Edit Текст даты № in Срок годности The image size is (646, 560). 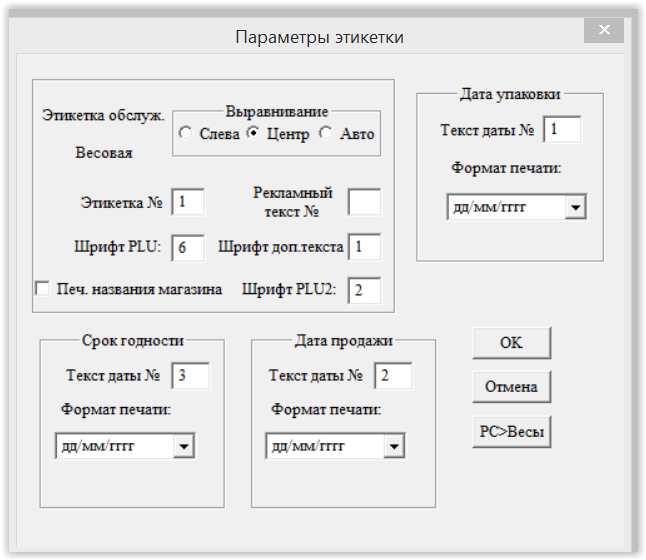pyautogui.click(x=191, y=375)
